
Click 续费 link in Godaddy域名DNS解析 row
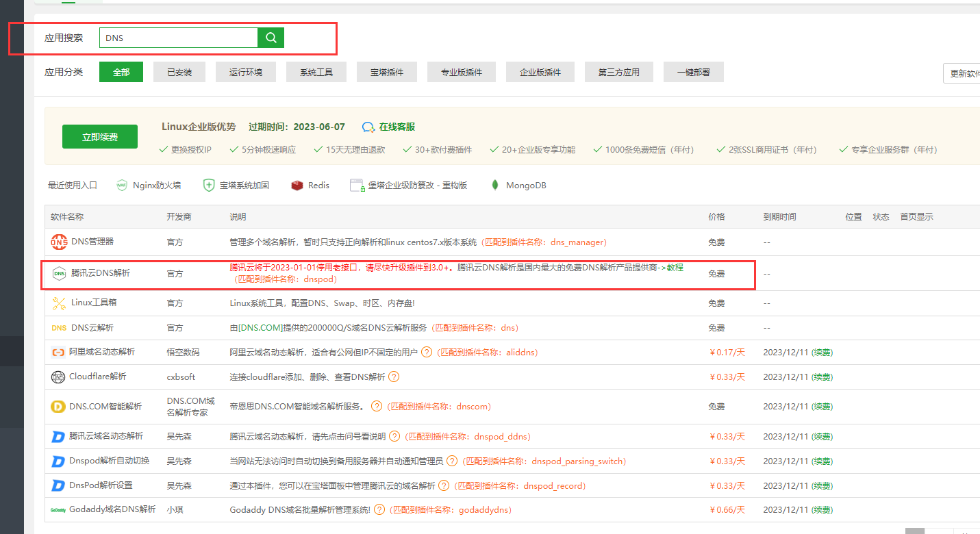point(822,510)
